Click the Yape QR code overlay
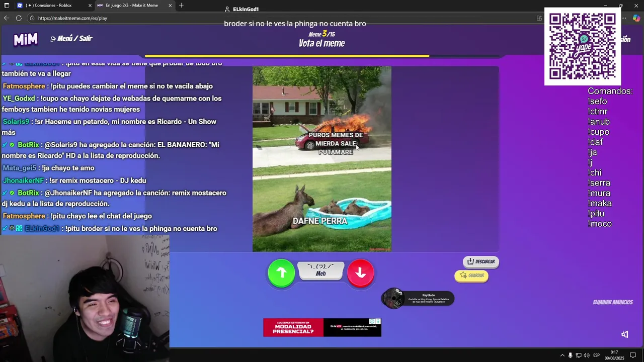Viewport: 644px width, 362px height. tap(583, 46)
